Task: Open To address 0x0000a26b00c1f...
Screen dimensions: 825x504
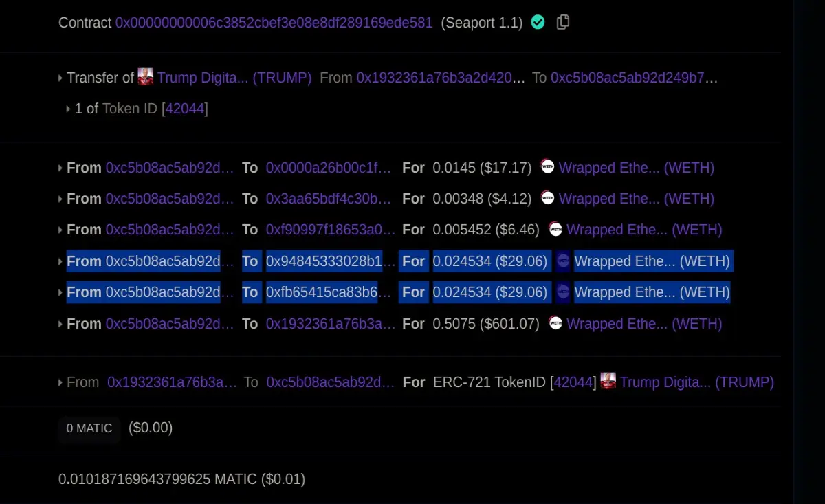Action: point(329,168)
